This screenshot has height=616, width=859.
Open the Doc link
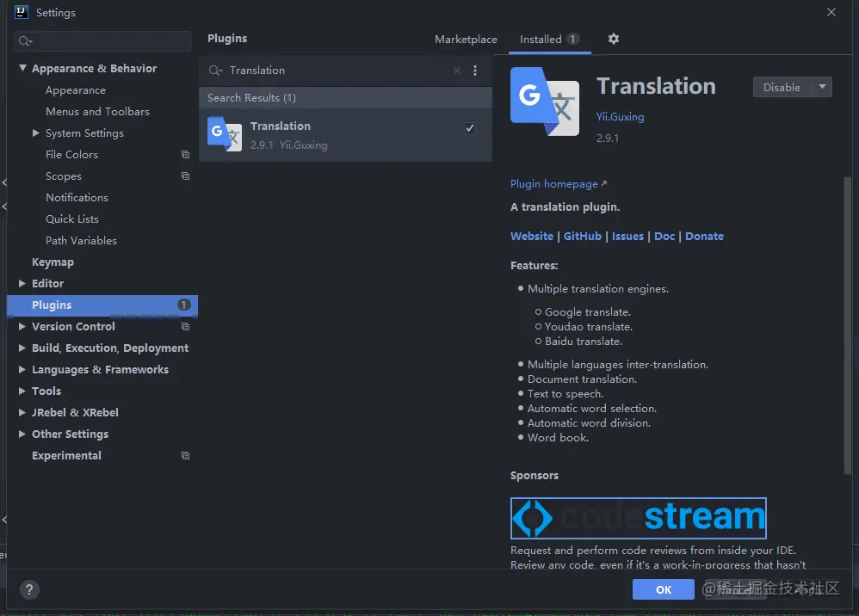tap(664, 236)
